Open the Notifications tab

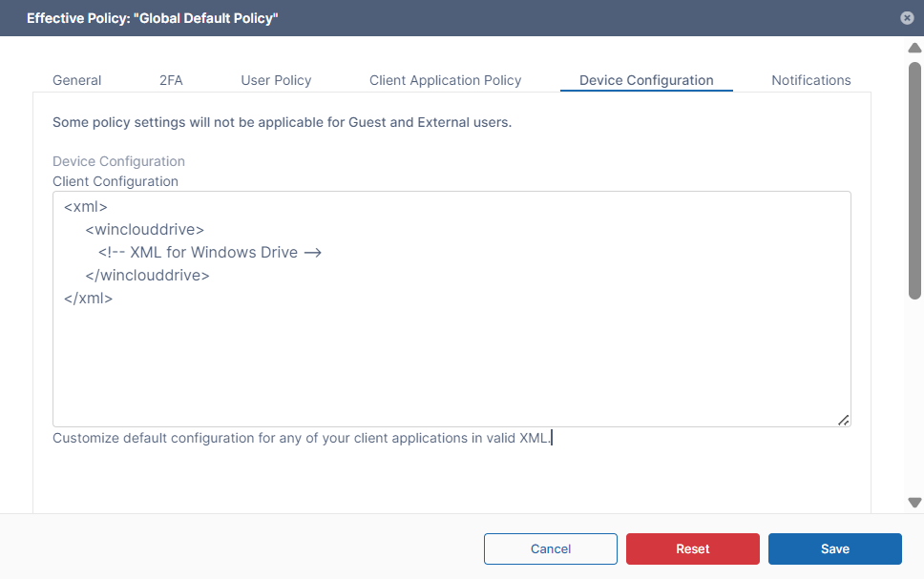pos(810,80)
